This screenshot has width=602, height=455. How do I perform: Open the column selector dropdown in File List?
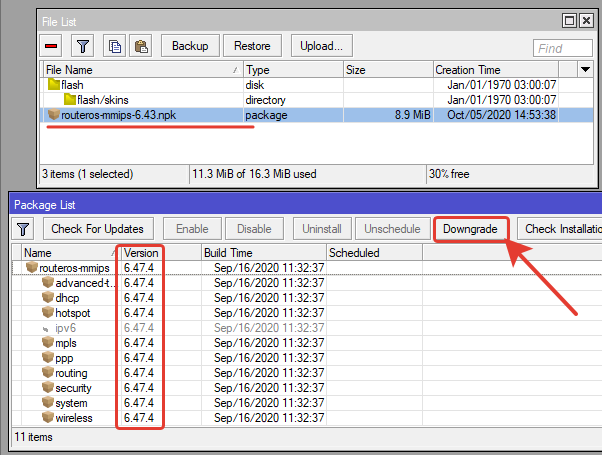[x=585, y=69]
